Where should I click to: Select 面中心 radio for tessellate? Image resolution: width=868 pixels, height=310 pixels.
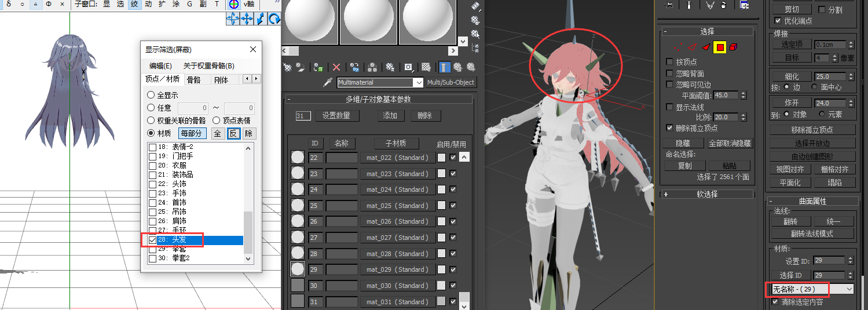click(x=814, y=87)
